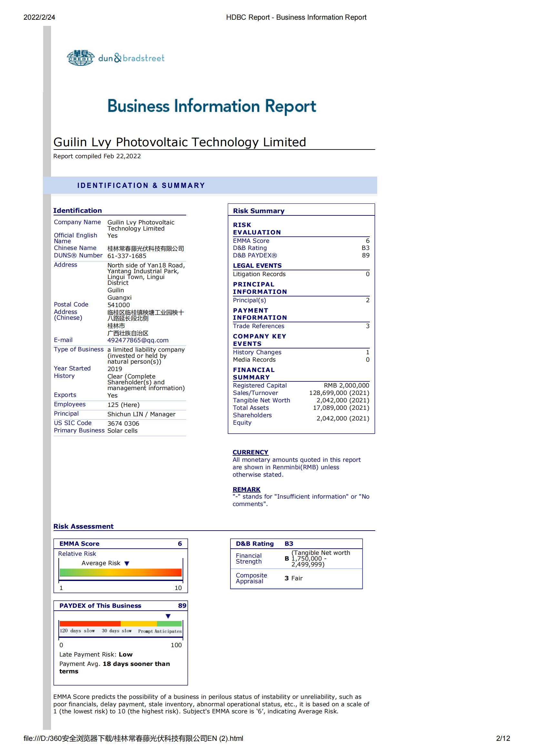Click the 'Report compiled Feb 22,2022' line
Image resolution: width=534 pixels, height=756 pixels.
[97, 156]
